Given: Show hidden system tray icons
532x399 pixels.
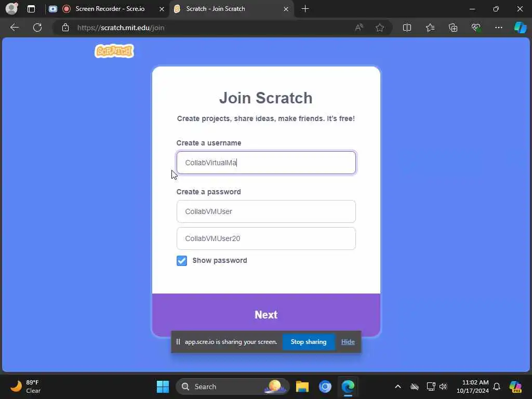Looking at the screenshot, I should 398,387.
